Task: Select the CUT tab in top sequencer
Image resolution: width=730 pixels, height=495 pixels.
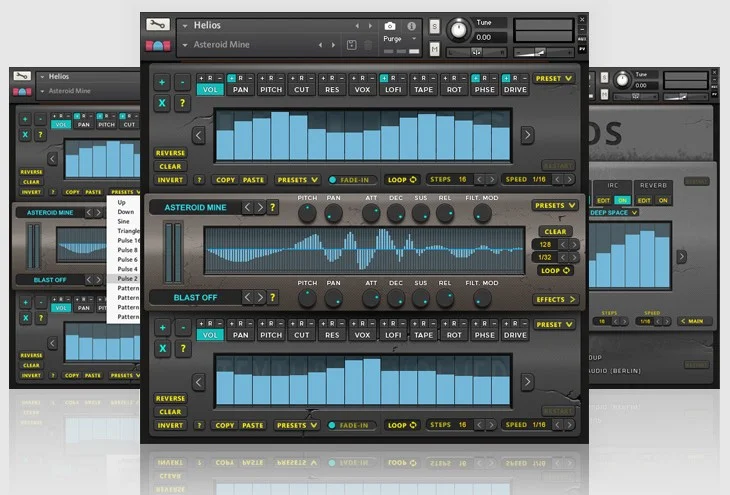Action: (301, 89)
